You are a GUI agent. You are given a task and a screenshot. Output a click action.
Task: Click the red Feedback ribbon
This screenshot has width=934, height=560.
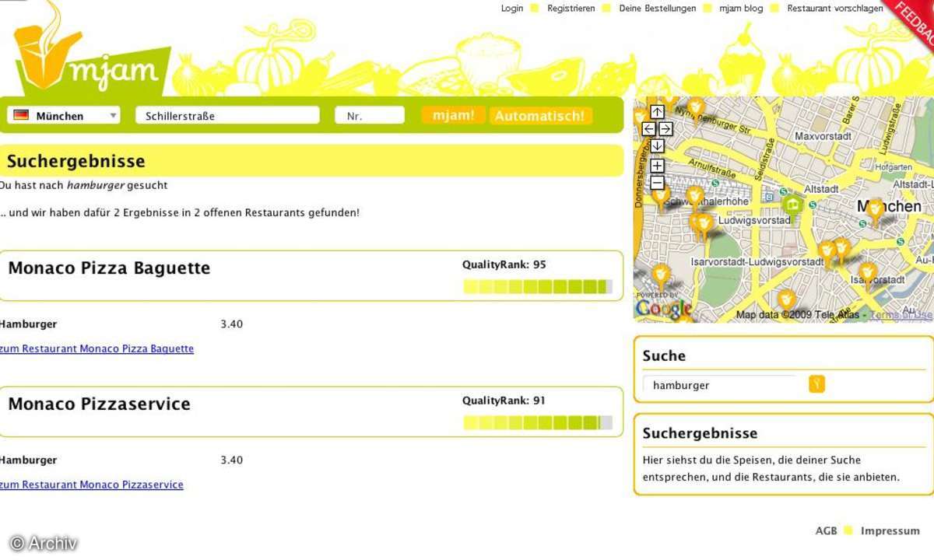912,20
